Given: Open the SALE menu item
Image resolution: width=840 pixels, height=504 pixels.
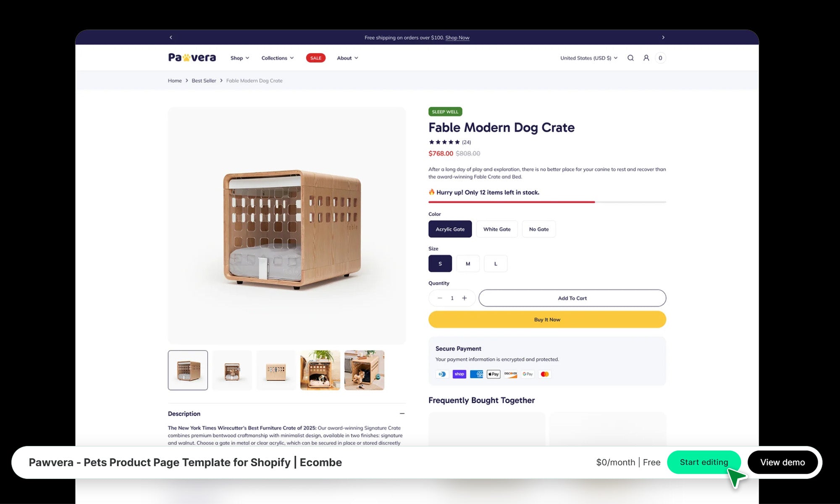Looking at the screenshot, I should pyautogui.click(x=316, y=58).
